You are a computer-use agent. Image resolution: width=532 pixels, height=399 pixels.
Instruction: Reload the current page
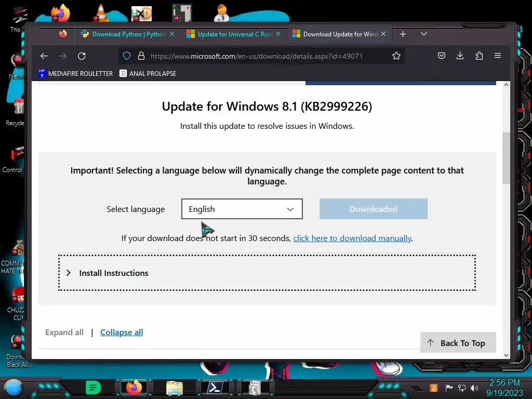[82, 56]
